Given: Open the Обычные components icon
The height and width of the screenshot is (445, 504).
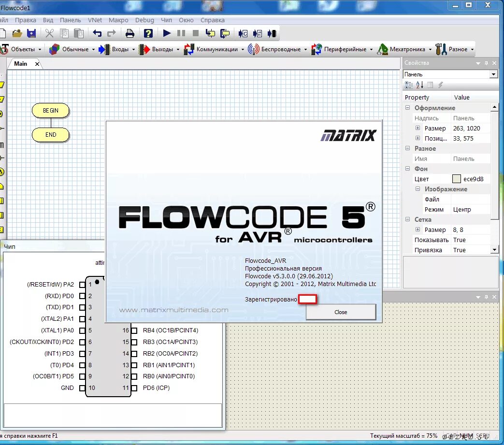Looking at the screenshot, I should (x=54, y=49).
